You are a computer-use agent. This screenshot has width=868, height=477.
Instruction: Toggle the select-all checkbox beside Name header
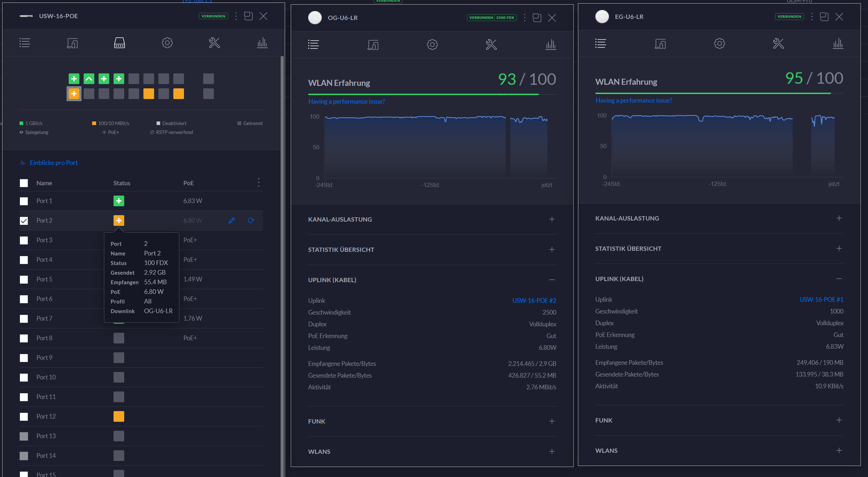point(24,183)
